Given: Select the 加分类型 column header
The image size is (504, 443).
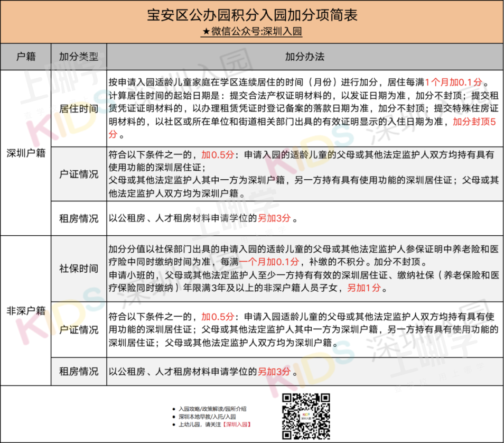Looking at the screenshot, I should (x=79, y=57).
